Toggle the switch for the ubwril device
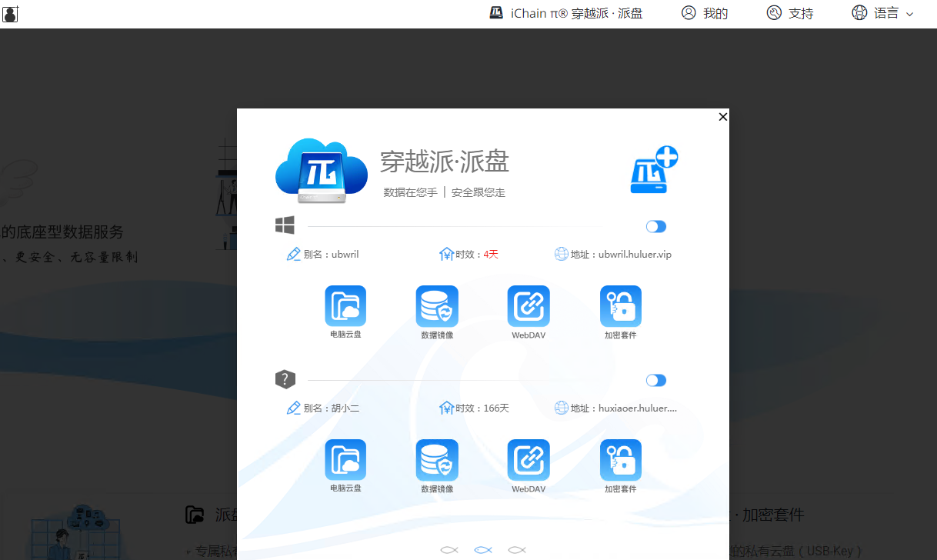 click(656, 226)
